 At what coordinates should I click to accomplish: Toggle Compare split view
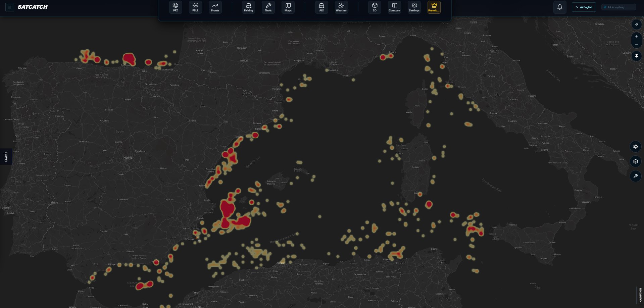point(394,7)
